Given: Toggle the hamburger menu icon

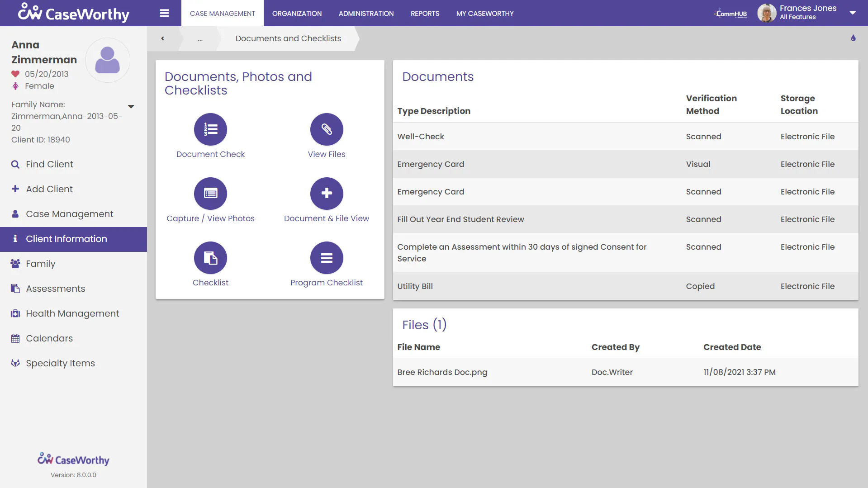Looking at the screenshot, I should click(x=164, y=13).
